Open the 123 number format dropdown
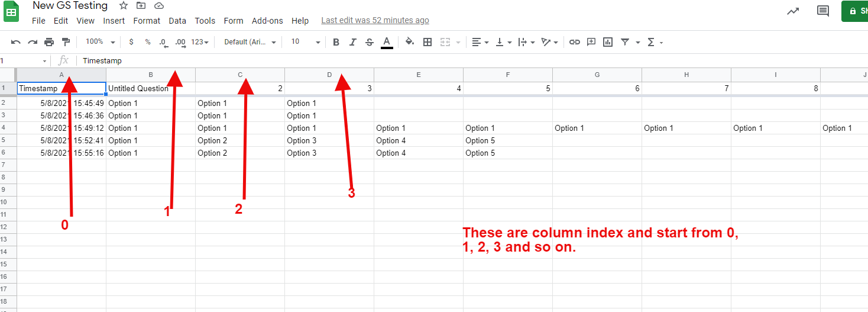868x312 pixels. (x=201, y=42)
